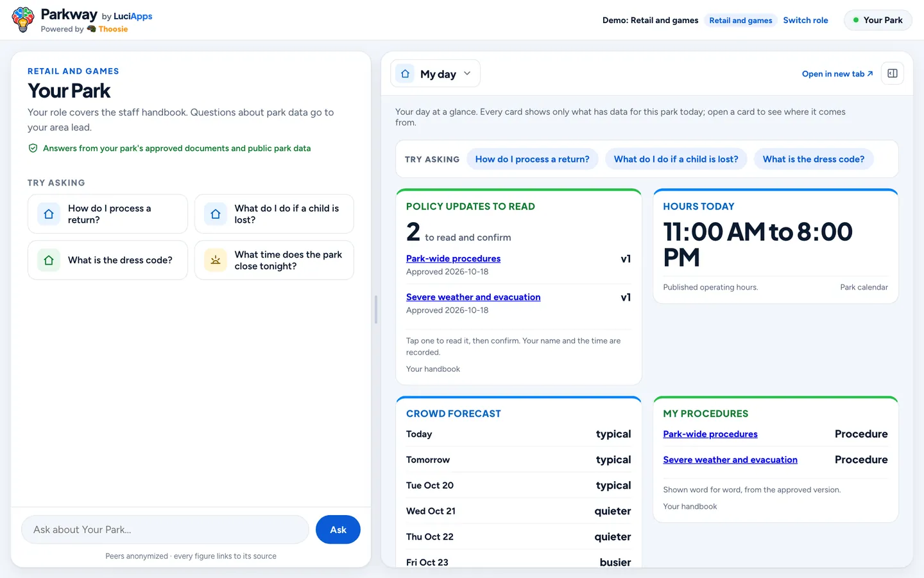Open in new tab link
924x578 pixels.
click(x=837, y=74)
